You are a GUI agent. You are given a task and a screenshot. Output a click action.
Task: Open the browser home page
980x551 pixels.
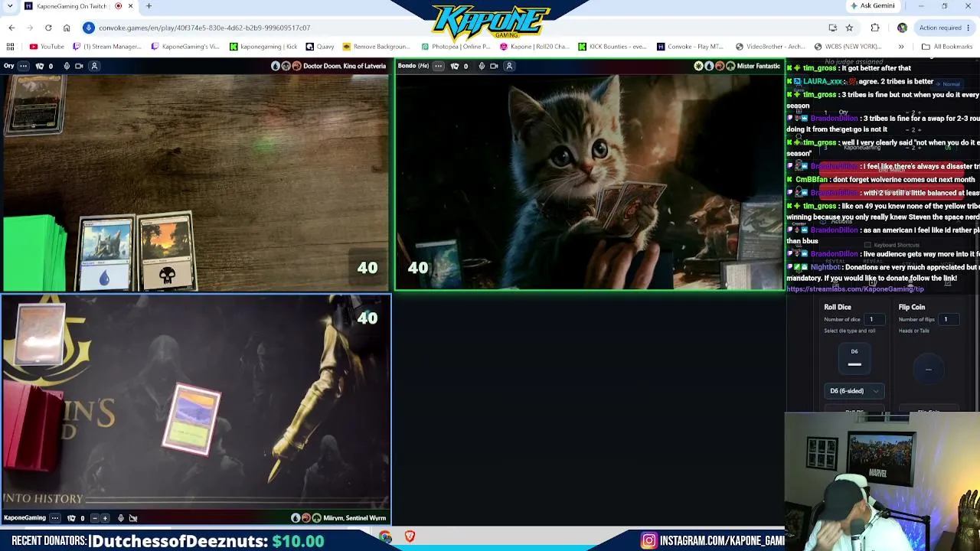[x=67, y=28]
